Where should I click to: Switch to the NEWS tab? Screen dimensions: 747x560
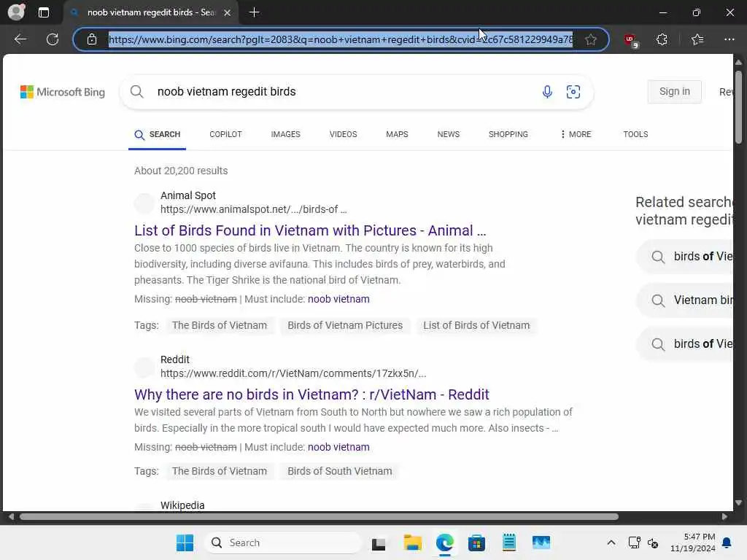[449, 134]
